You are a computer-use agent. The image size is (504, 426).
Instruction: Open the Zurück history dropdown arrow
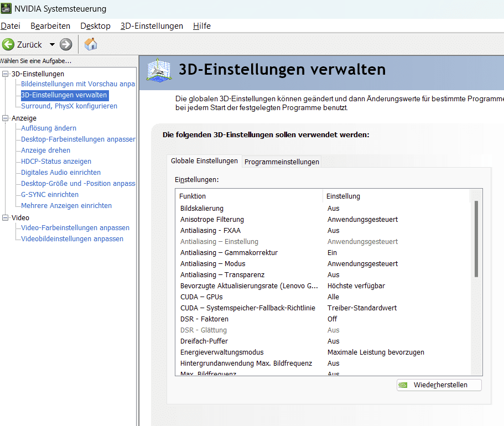[52, 44]
